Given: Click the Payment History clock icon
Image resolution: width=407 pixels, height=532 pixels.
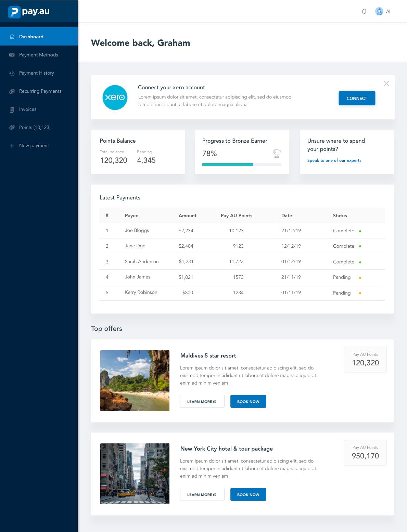Looking at the screenshot, I should coord(12,73).
